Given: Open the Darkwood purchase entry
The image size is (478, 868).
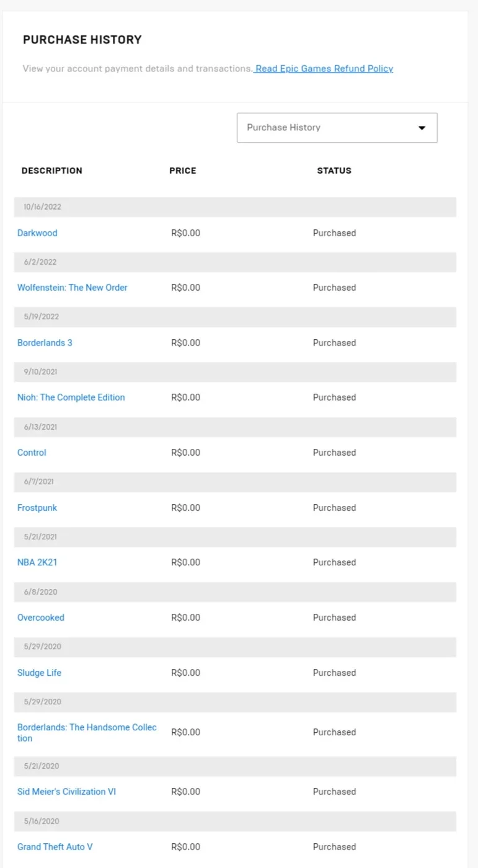Looking at the screenshot, I should click(37, 233).
